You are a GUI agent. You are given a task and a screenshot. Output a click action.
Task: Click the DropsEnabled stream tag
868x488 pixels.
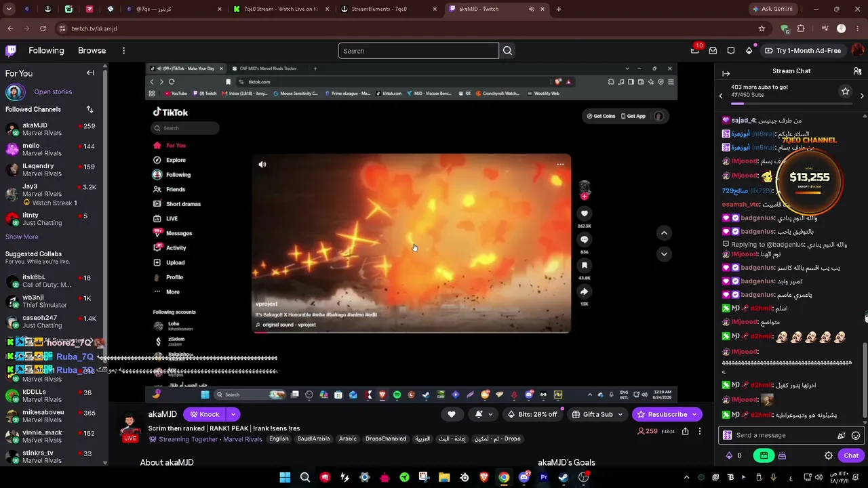point(386,439)
